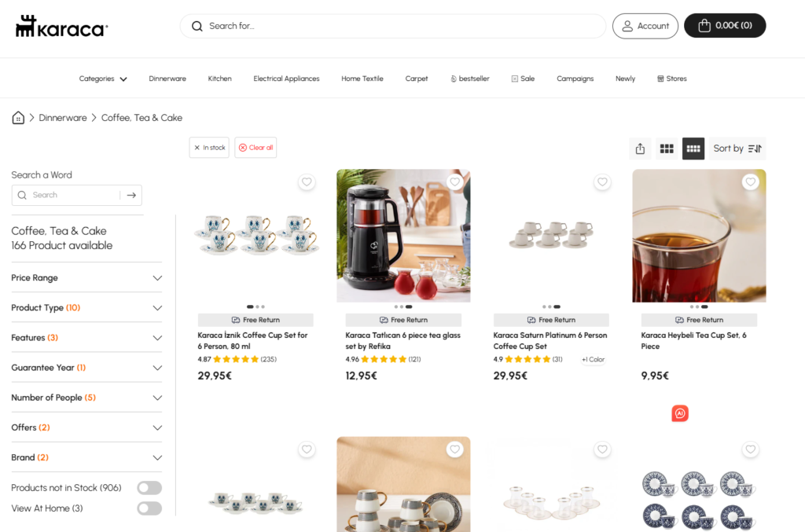Click the share icon above product grid
The width and height of the screenshot is (805, 532).
point(640,149)
